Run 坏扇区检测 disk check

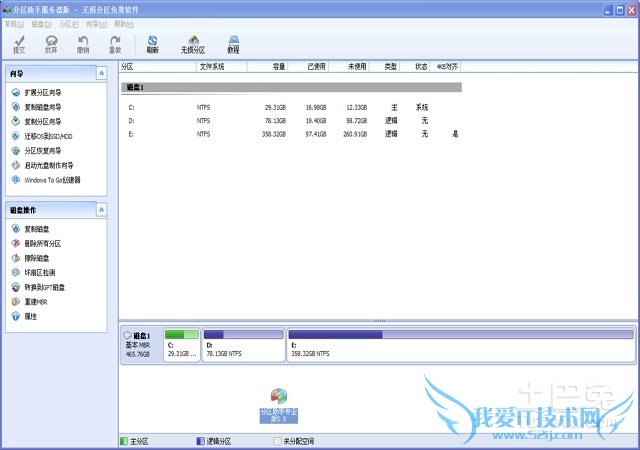click(33, 272)
